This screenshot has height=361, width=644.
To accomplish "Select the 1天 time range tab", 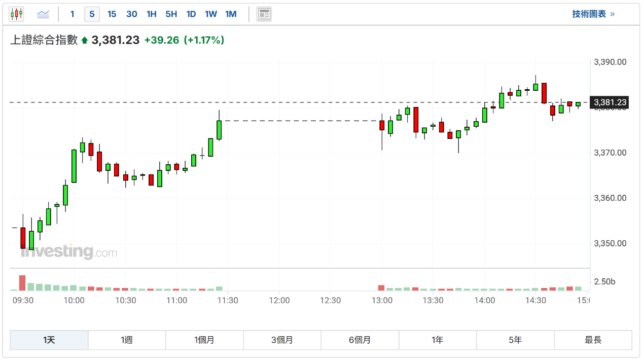I will pos(49,340).
